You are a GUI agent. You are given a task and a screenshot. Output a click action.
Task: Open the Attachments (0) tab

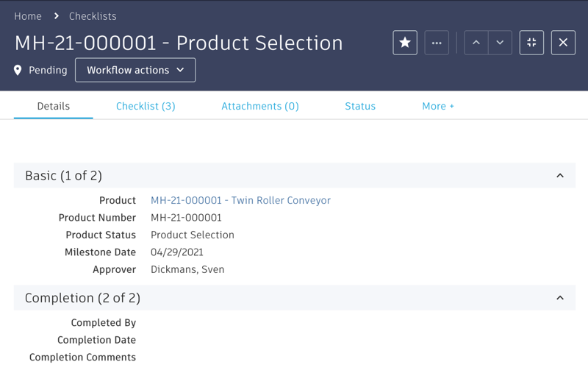[x=260, y=106]
